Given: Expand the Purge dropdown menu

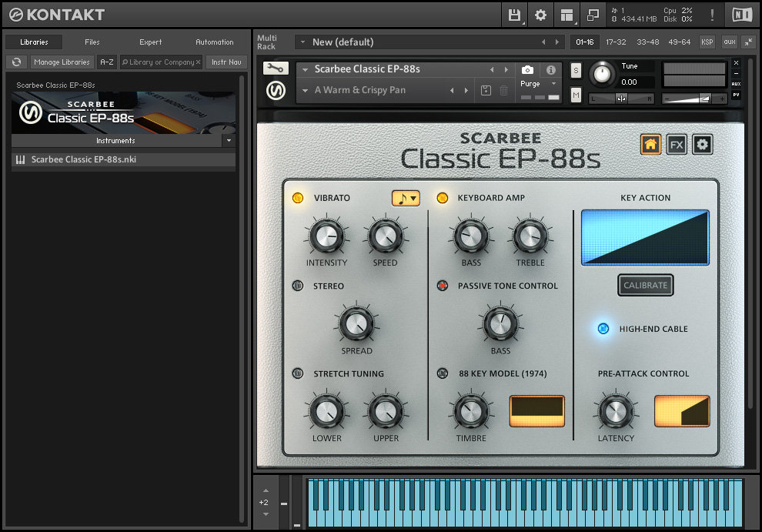Looking at the screenshot, I should click(x=553, y=84).
